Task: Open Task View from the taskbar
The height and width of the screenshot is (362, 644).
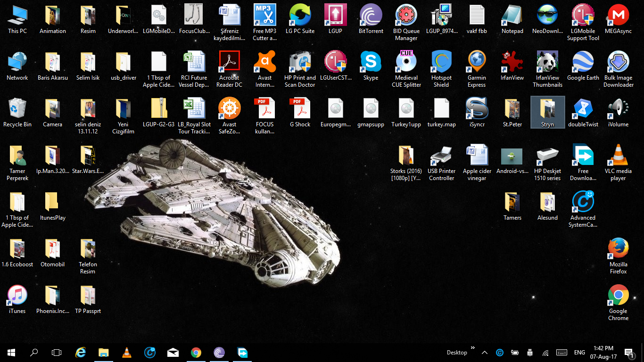Action: [x=57, y=352]
